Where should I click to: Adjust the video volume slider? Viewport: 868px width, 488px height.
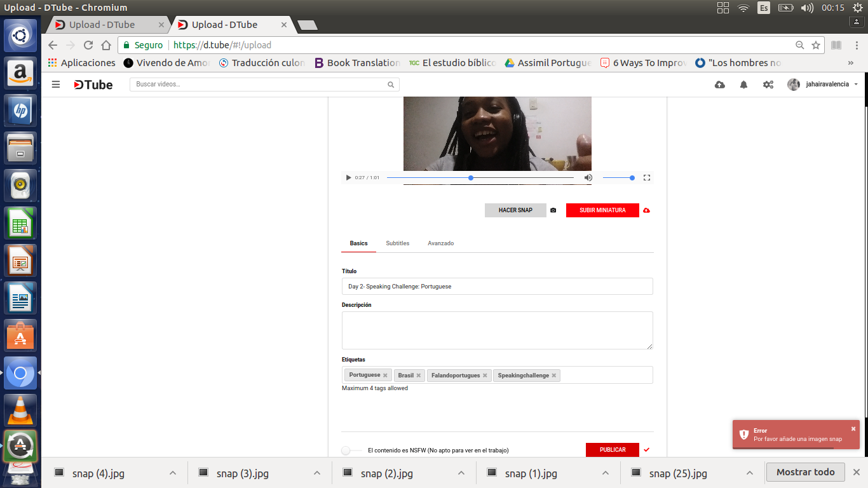[x=618, y=178]
